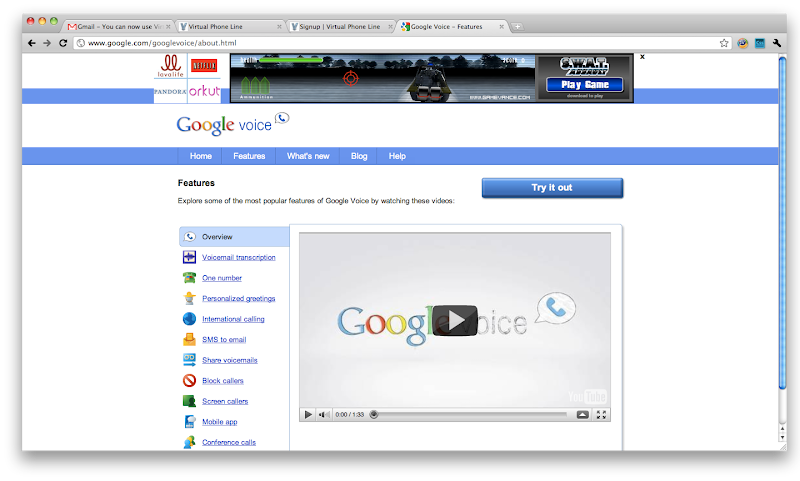Viewport: 800px width, 481px height.
Task: Close the Google Voice Features tab
Action: 502,27
